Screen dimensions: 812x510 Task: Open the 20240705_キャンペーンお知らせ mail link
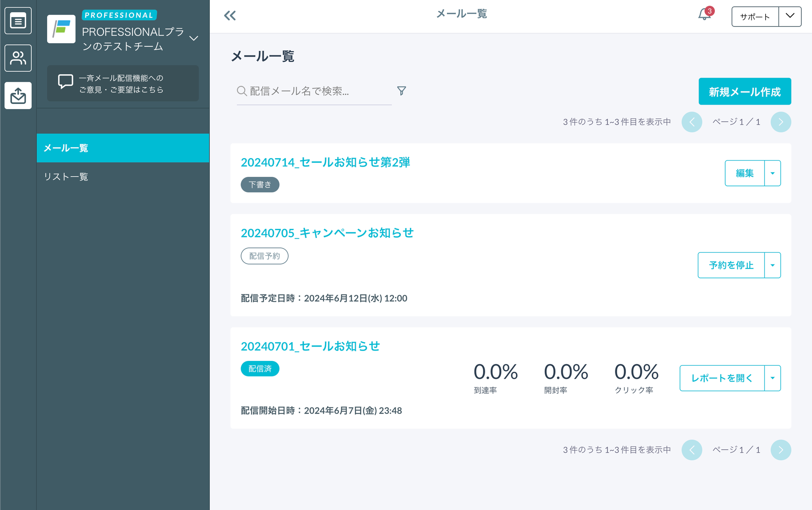327,233
